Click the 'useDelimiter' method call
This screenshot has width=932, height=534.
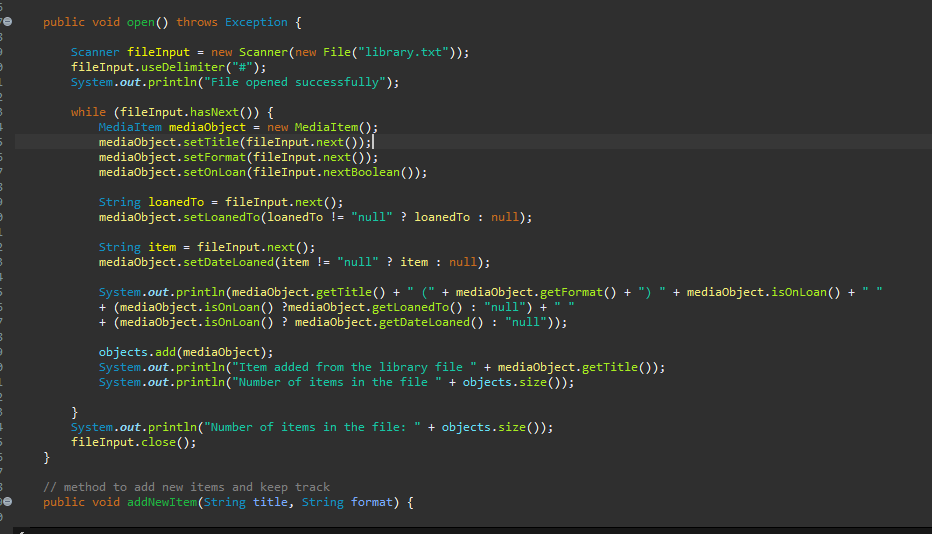point(182,67)
